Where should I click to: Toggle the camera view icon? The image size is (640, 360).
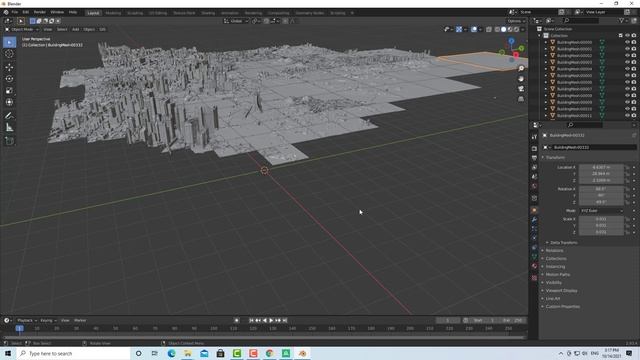coord(521,89)
